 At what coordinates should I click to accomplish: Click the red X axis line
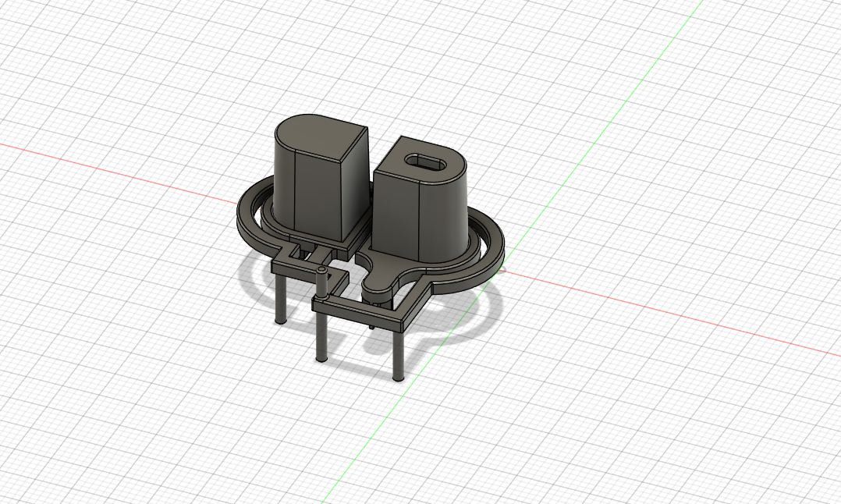pos(670,314)
